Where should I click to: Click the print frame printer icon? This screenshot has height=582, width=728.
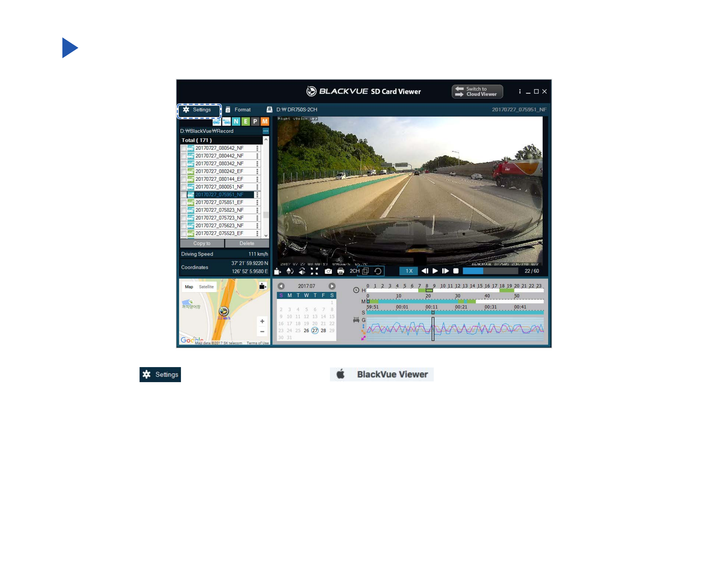[x=341, y=271]
